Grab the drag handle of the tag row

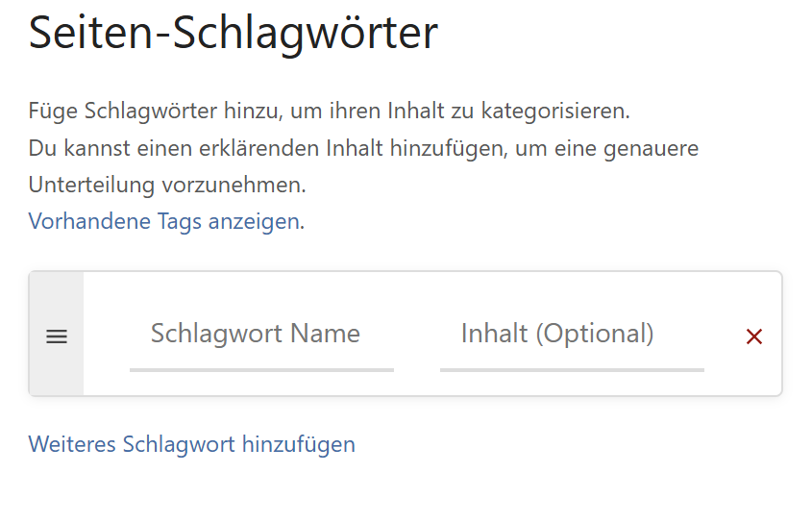(57, 336)
